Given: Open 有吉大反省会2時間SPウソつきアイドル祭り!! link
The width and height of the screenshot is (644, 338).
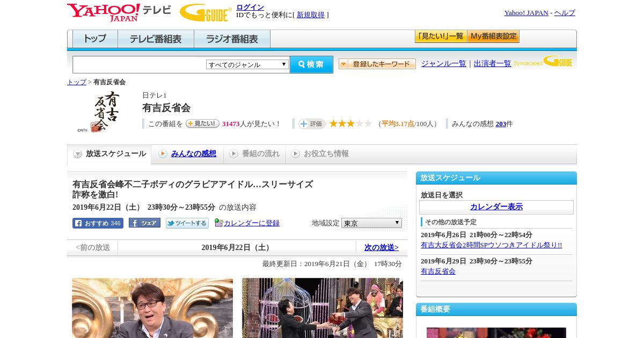Looking at the screenshot, I should click(x=492, y=245).
